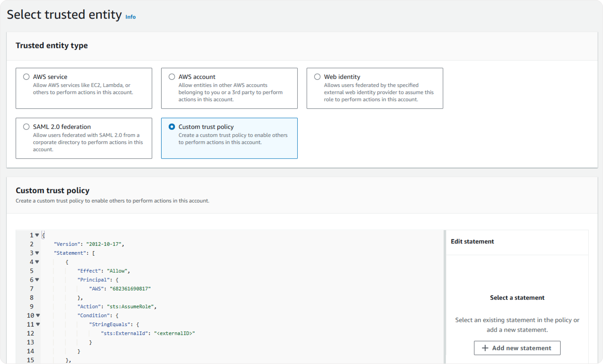Select the AWS service radio button
The width and height of the screenshot is (603, 364).
[26, 77]
